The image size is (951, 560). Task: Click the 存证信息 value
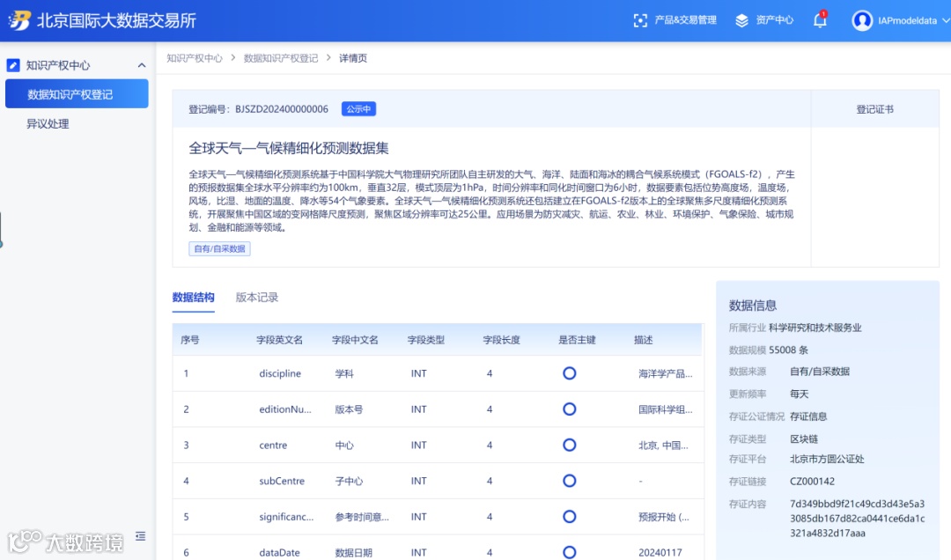(x=807, y=416)
